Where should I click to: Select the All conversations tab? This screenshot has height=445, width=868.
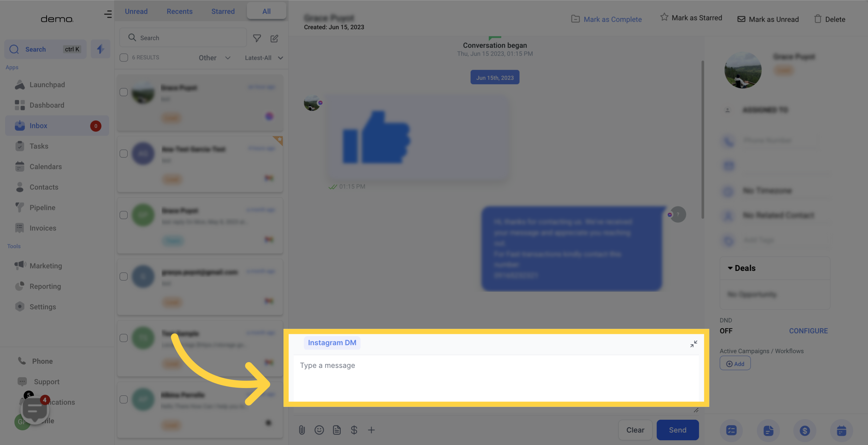click(x=267, y=11)
